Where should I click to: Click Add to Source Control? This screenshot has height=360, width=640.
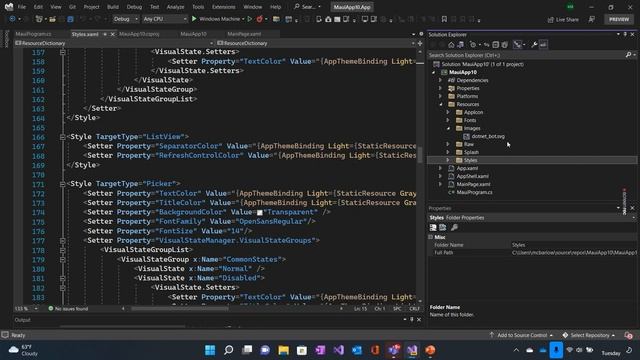pyautogui.click(x=522, y=335)
